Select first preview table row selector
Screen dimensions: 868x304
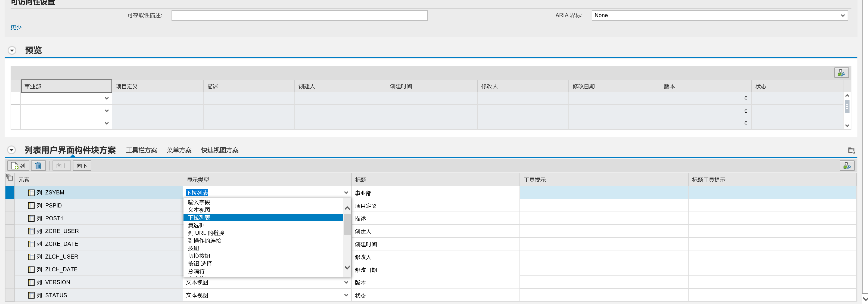(15, 98)
